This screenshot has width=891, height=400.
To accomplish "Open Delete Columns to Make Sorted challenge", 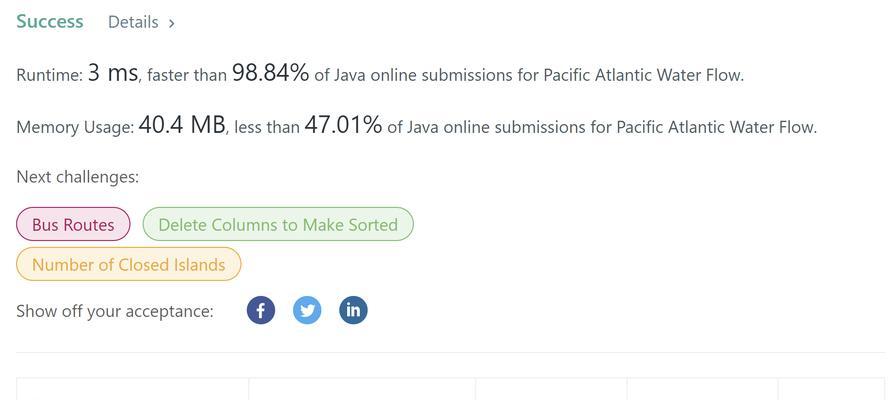I will pos(278,224).
